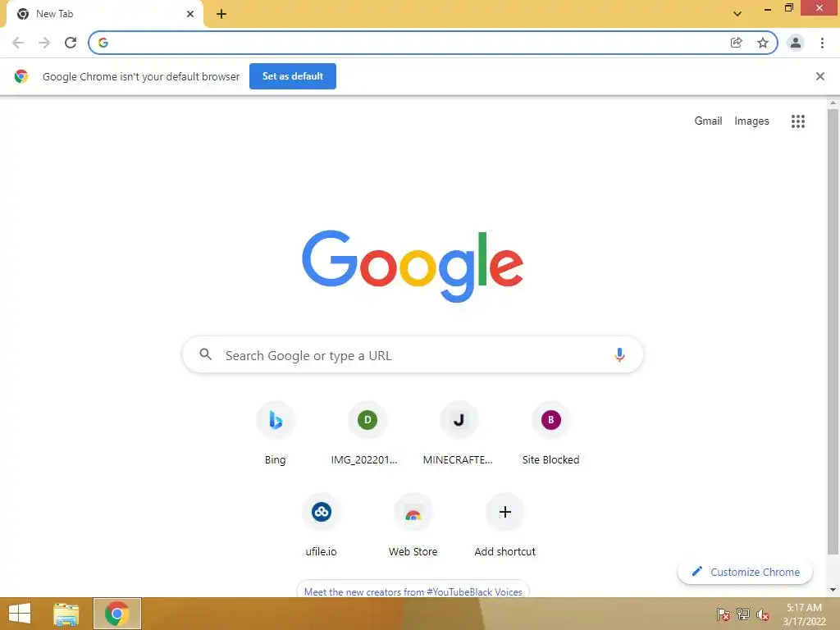Start voice search with the microphone
Screen dimensions: 840x630
click(x=619, y=354)
